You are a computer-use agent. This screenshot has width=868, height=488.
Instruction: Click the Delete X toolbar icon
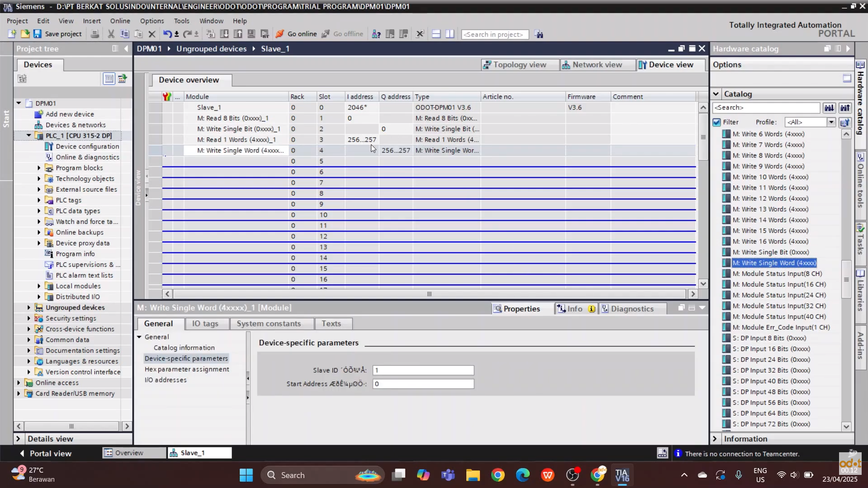tap(152, 34)
